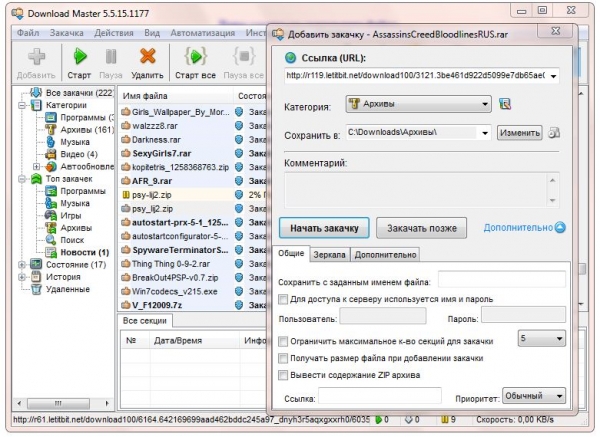Click the Delete (Удалить) red X icon

click(147, 56)
